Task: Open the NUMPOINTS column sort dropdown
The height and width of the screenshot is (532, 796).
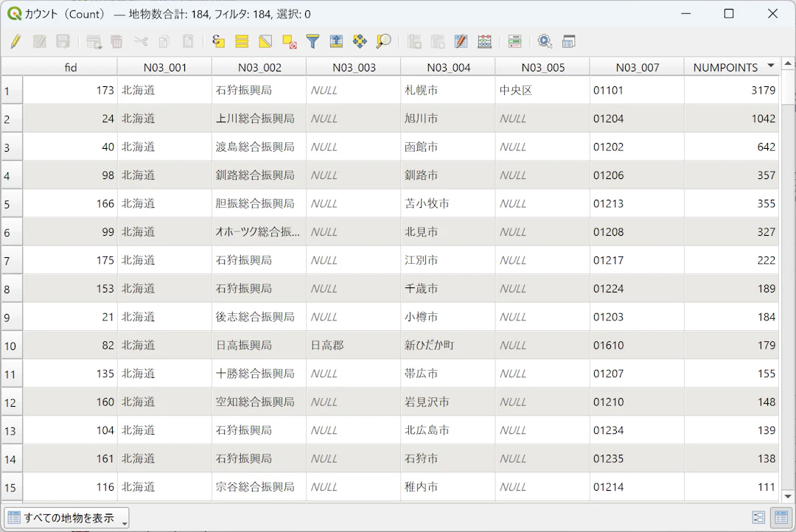Action: coord(771,66)
